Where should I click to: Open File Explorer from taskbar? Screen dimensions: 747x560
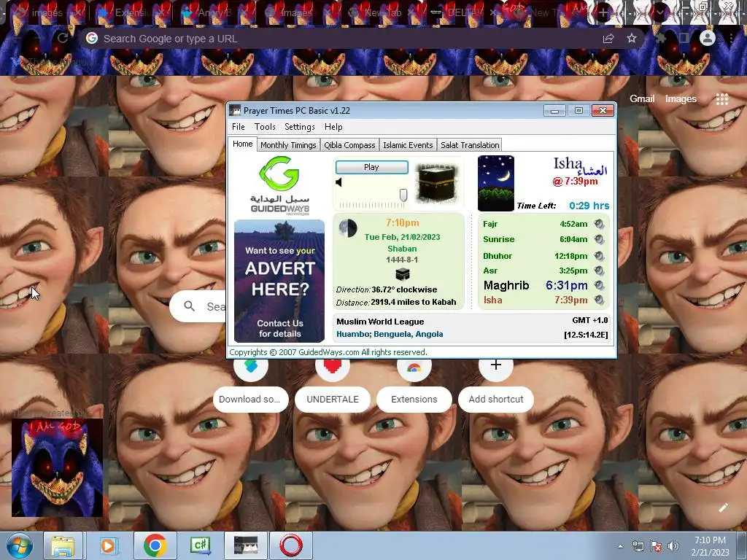coord(63,545)
